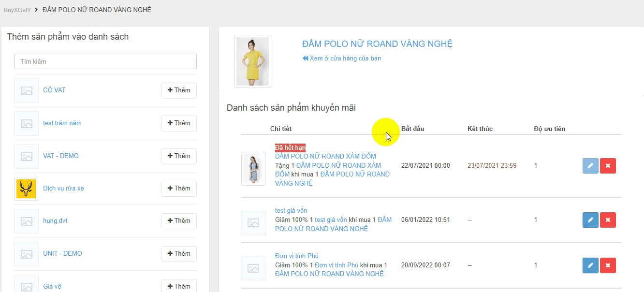644x292 pixels.
Task: Go back to BuyXGetY breadcrumb
Action: coord(16,10)
